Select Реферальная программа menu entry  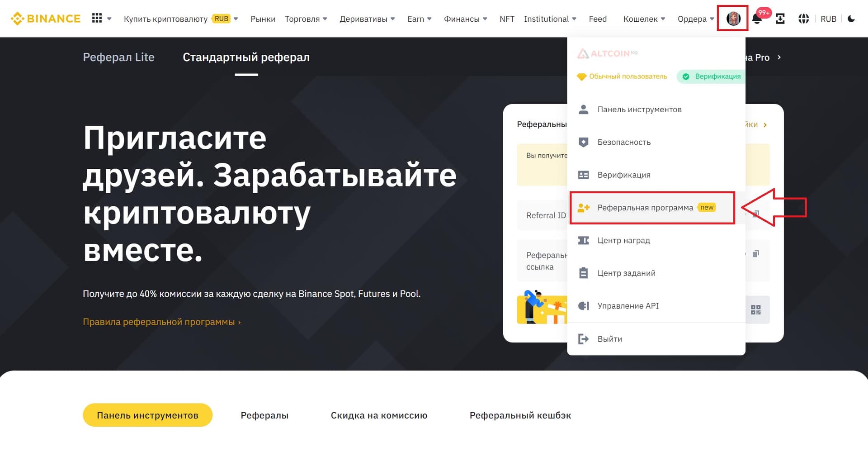pyautogui.click(x=652, y=208)
